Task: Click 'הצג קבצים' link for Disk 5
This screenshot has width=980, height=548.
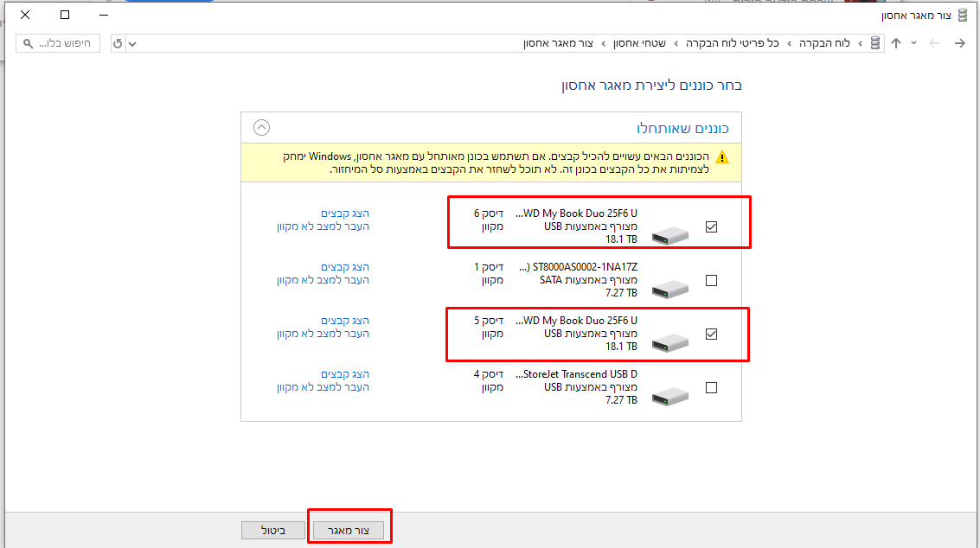Action: coord(345,321)
